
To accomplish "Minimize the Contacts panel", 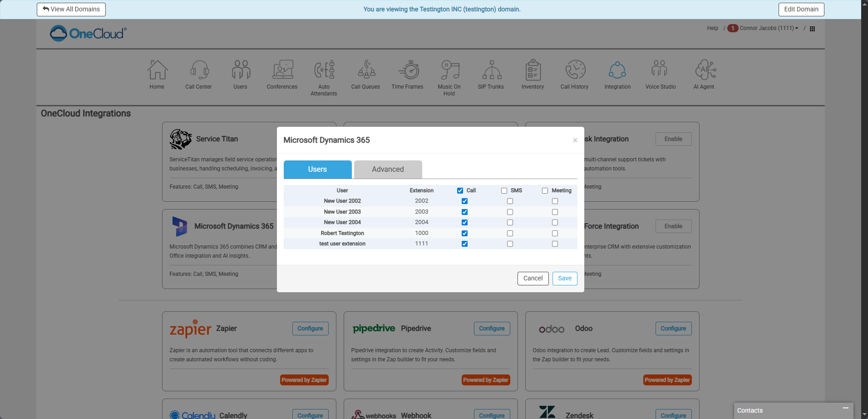I will (x=845, y=409).
